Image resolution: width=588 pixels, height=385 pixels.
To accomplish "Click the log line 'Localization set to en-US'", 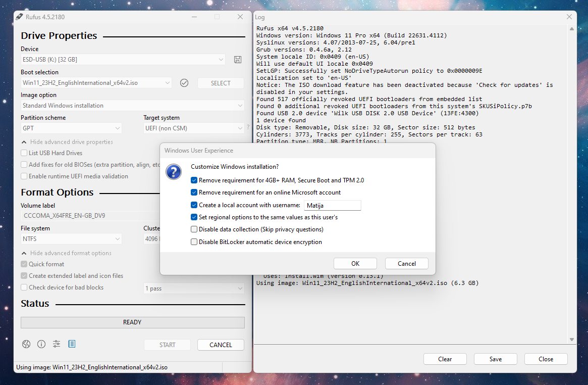I will [304, 78].
